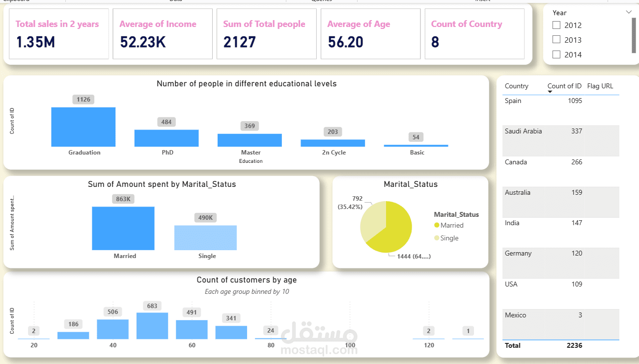639x364 pixels.
Task: Select the Average of Income card title
Action: coord(158,24)
